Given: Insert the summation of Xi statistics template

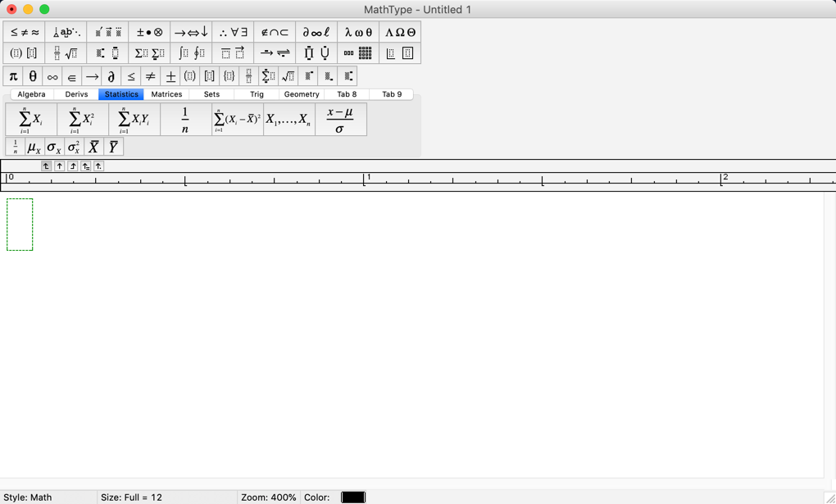Looking at the screenshot, I should (x=30, y=119).
